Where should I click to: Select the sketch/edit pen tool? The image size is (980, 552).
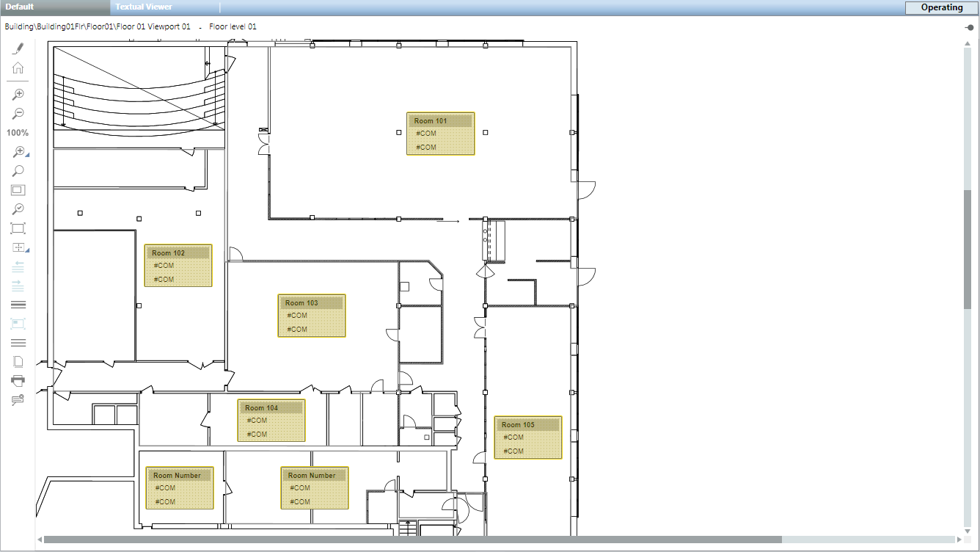tap(18, 48)
